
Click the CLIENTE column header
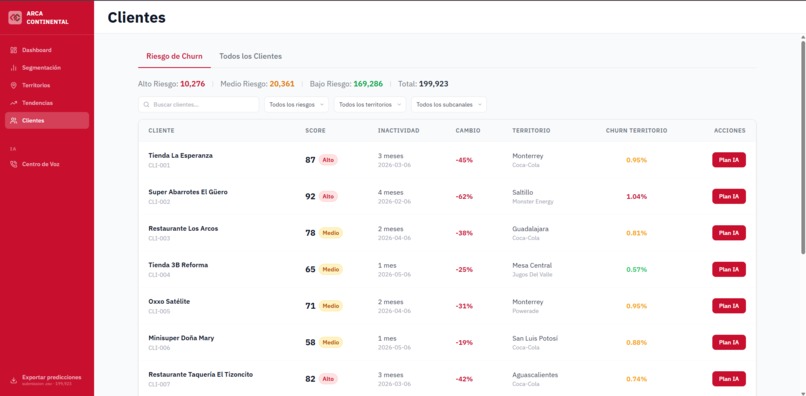pyautogui.click(x=161, y=131)
